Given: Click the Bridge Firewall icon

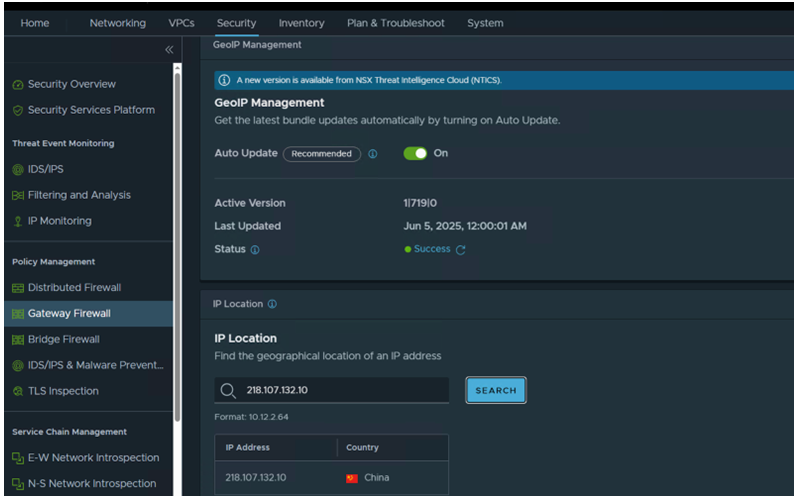Looking at the screenshot, I should 18,340.
